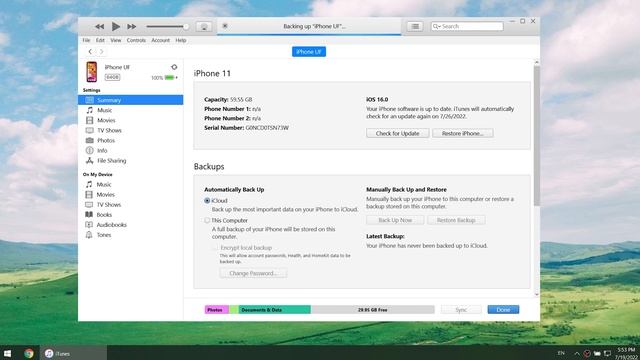Launch Chrome from the taskbar
The height and width of the screenshot is (360, 640).
click(29, 353)
